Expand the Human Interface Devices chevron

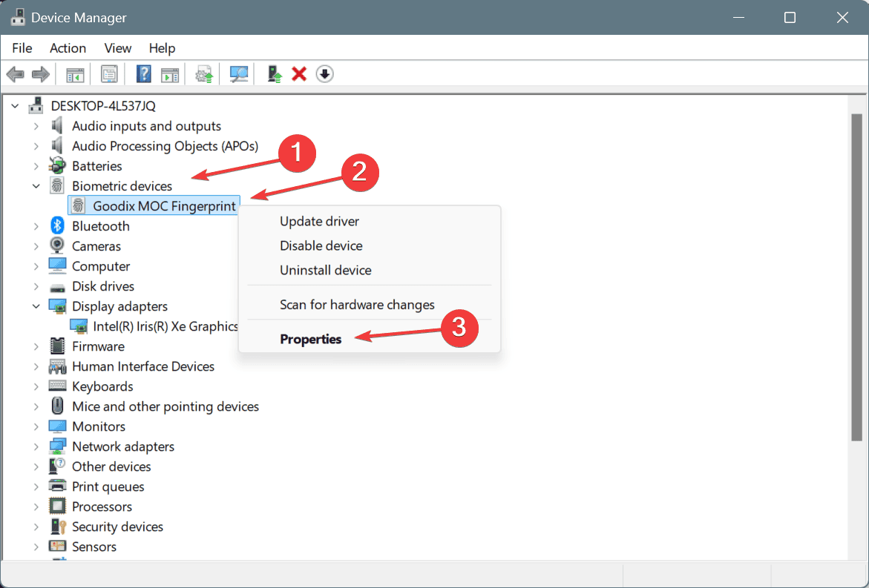click(36, 366)
